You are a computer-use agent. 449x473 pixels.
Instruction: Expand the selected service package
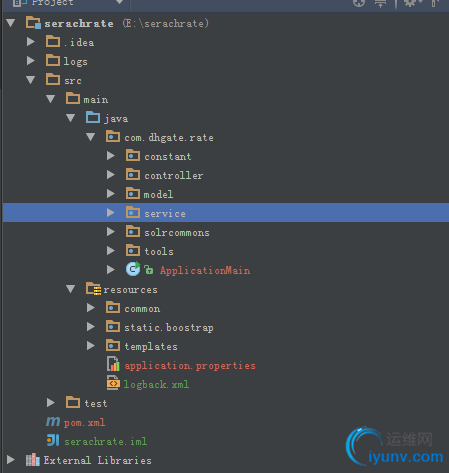click(111, 213)
